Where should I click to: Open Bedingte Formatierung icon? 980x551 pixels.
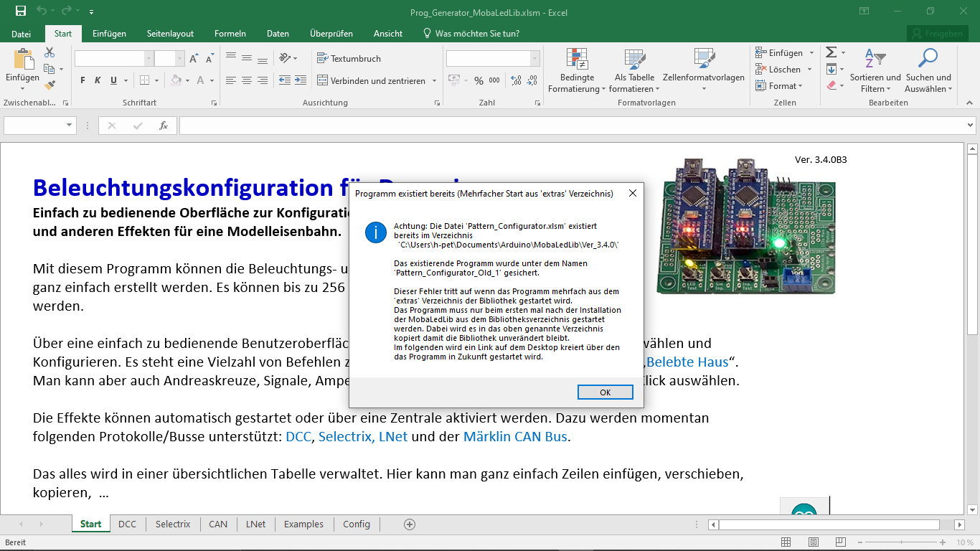pyautogui.click(x=577, y=60)
